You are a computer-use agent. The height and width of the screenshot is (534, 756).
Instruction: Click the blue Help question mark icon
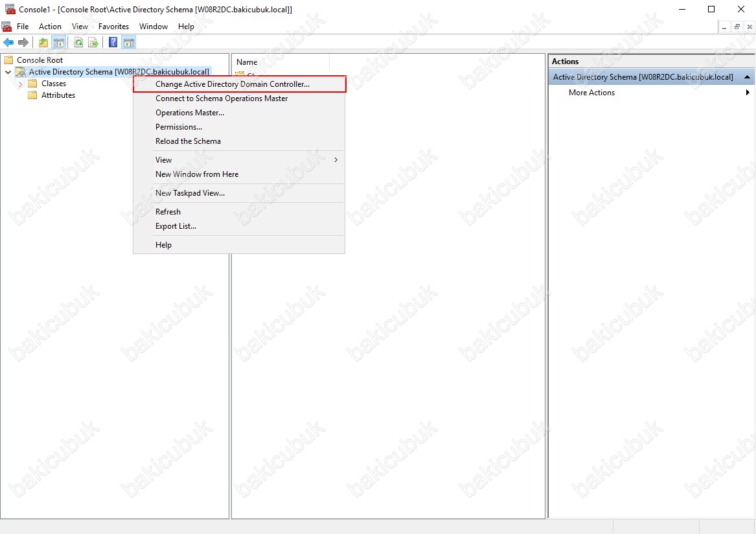[113, 43]
